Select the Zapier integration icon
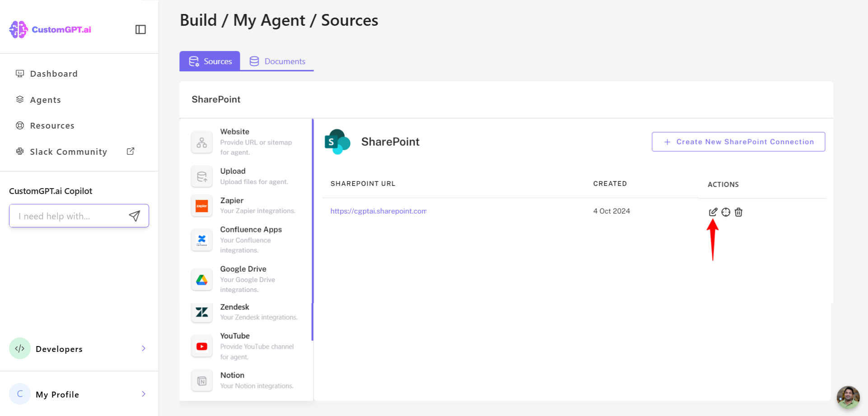Image resolution: width=868 pixels, height=416 pixels. point(202,206)
